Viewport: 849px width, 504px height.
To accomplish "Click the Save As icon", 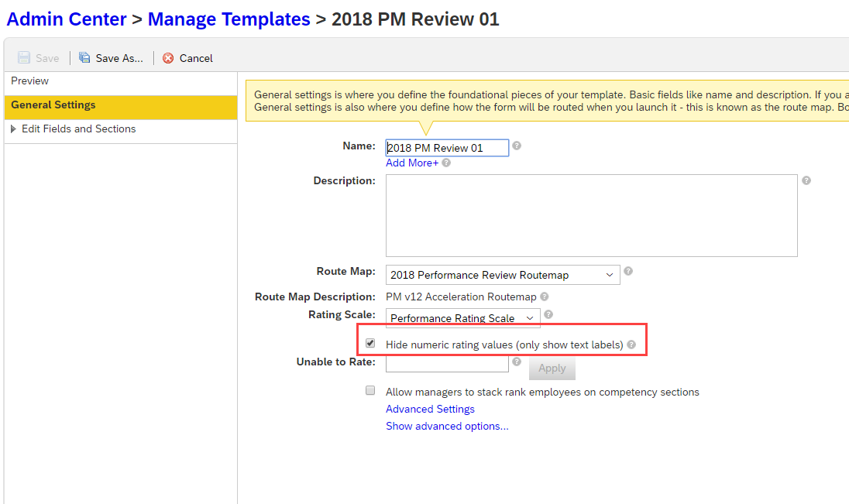I will point(84,57).
